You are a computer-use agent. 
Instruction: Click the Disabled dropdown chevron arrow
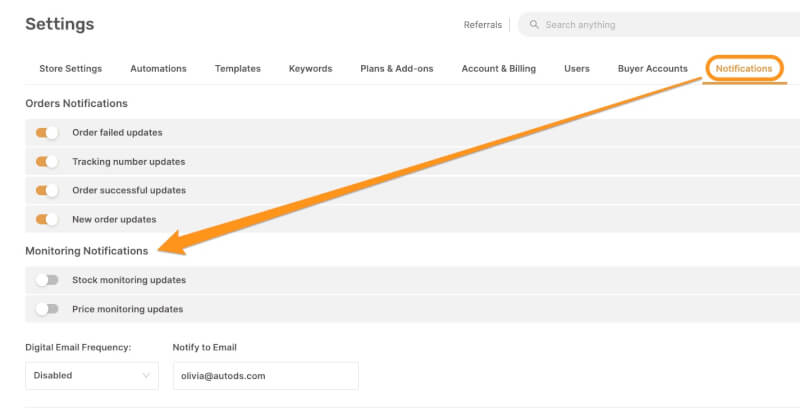click(146, 376)
